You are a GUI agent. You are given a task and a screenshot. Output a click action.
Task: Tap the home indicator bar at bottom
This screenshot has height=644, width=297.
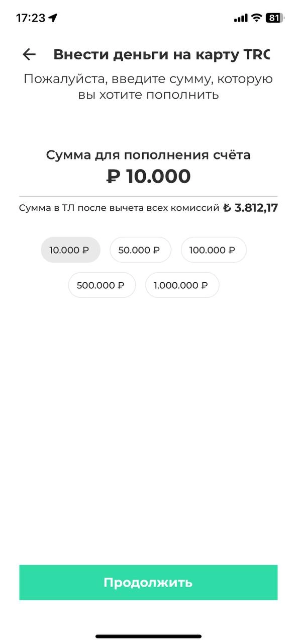pos(148,636)
